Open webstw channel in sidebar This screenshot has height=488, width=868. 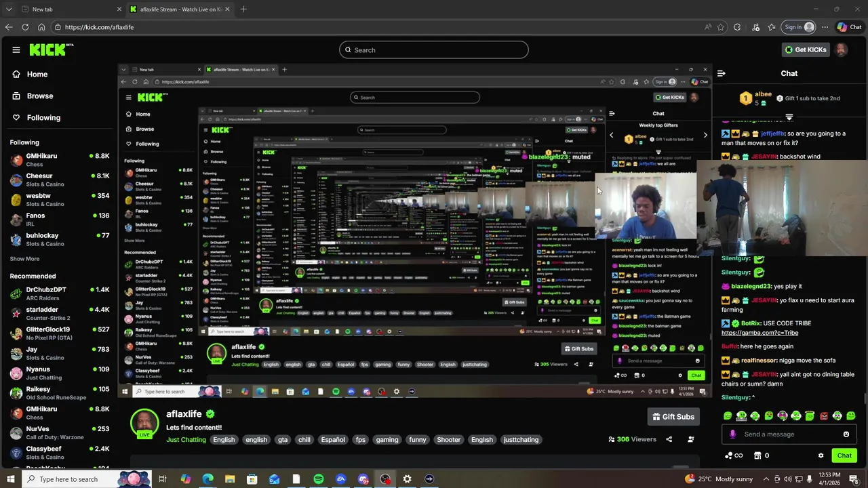[x=60, y=200]
